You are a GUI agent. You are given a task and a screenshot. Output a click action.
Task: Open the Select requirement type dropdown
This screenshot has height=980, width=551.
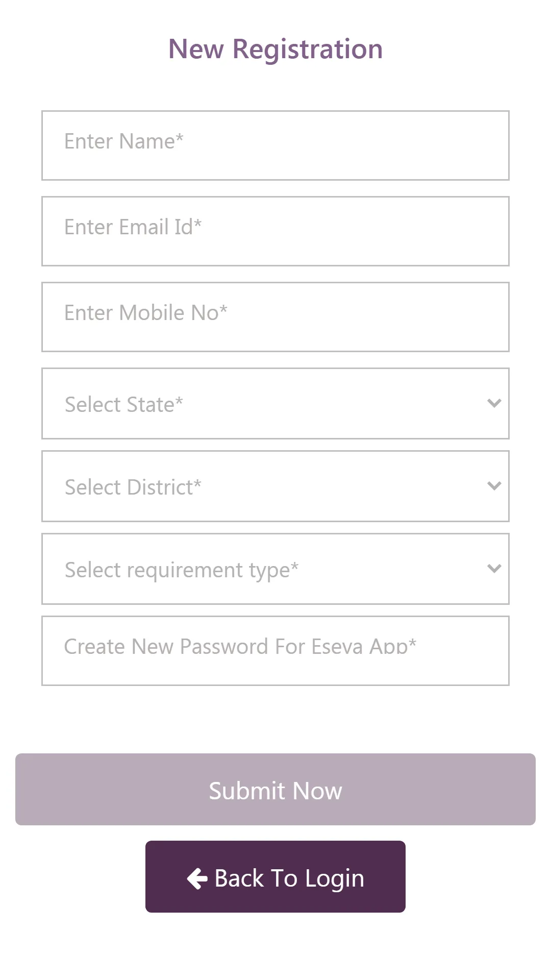coord(275,569)
